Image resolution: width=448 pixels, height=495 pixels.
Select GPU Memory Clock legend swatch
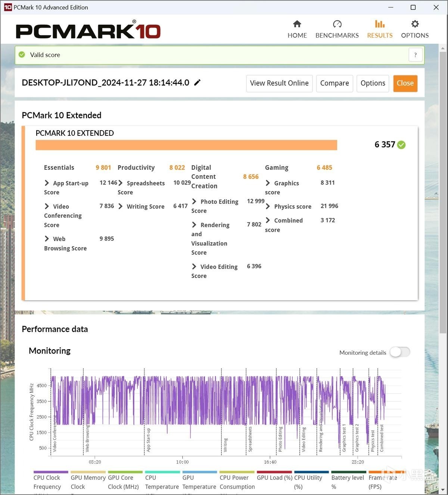coord(88,472)
